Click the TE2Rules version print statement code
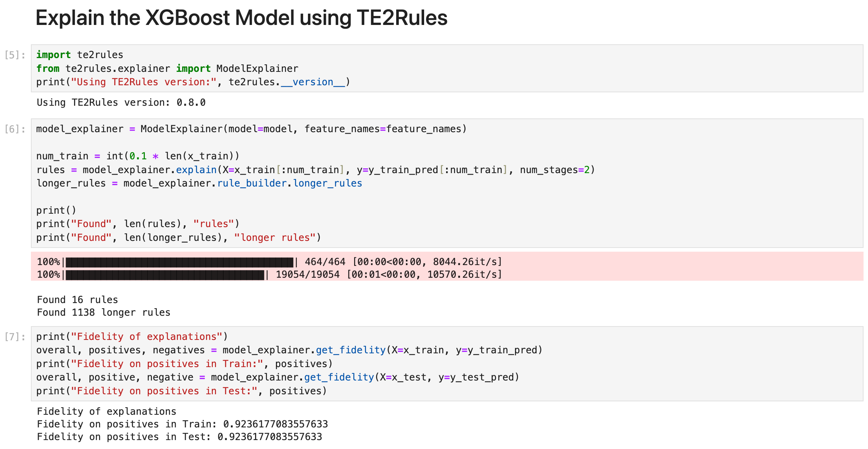Screen dimensions: 868x449 click(x=193, y=82)
